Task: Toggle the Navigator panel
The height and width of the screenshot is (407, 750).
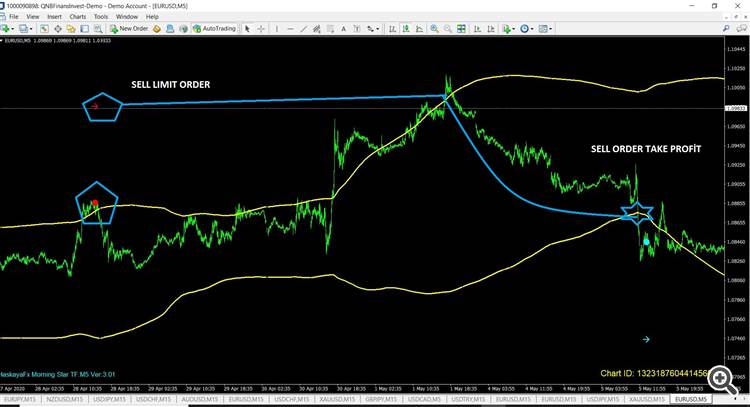Action: pyautogui.click(x=71, y=29)
